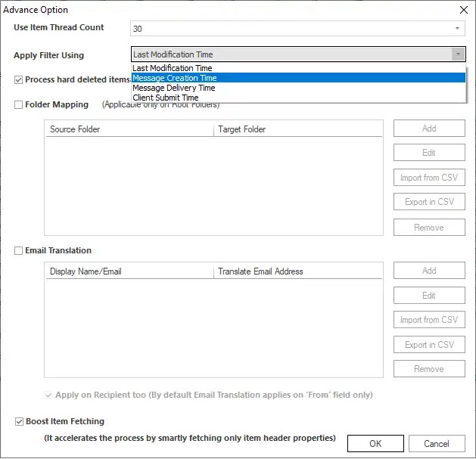Click Edit button for Folder Mapping
Image resolution: width=476 pixels, height=459 pixels.
click(429, 153)
